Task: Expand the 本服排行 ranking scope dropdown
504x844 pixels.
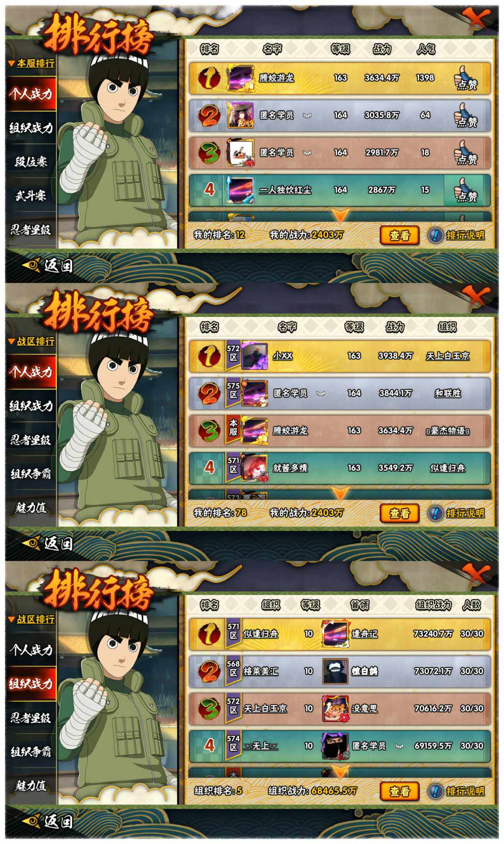Action: tap(31, 63)
